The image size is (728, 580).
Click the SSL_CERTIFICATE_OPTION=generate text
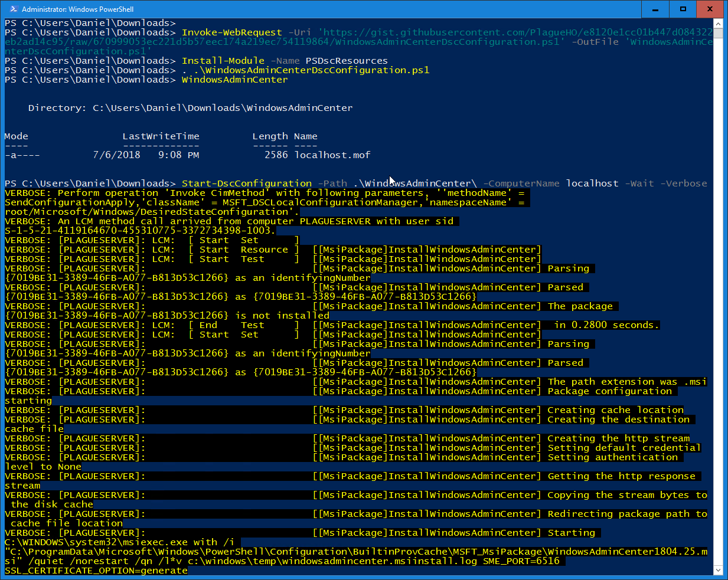(x=96, y=571)
